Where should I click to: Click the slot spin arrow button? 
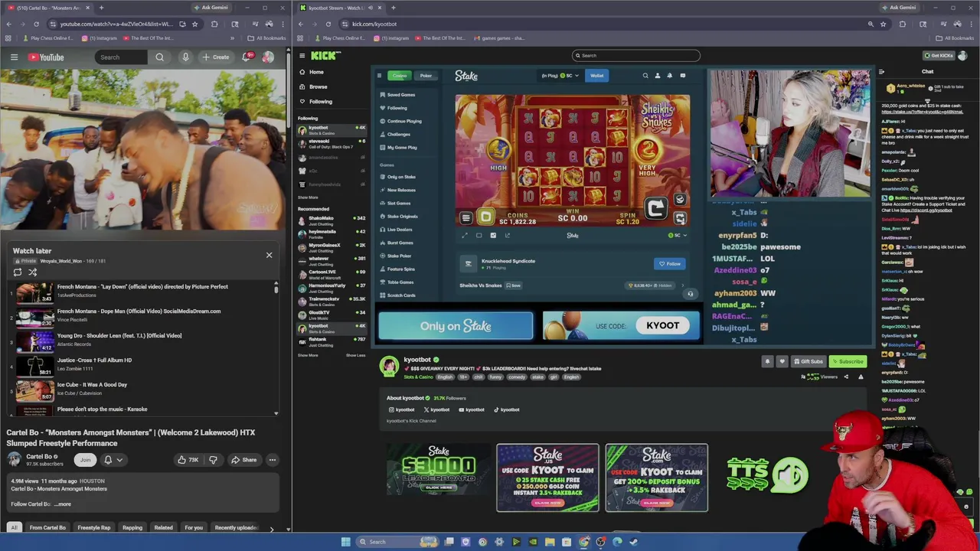coord(655,209)
